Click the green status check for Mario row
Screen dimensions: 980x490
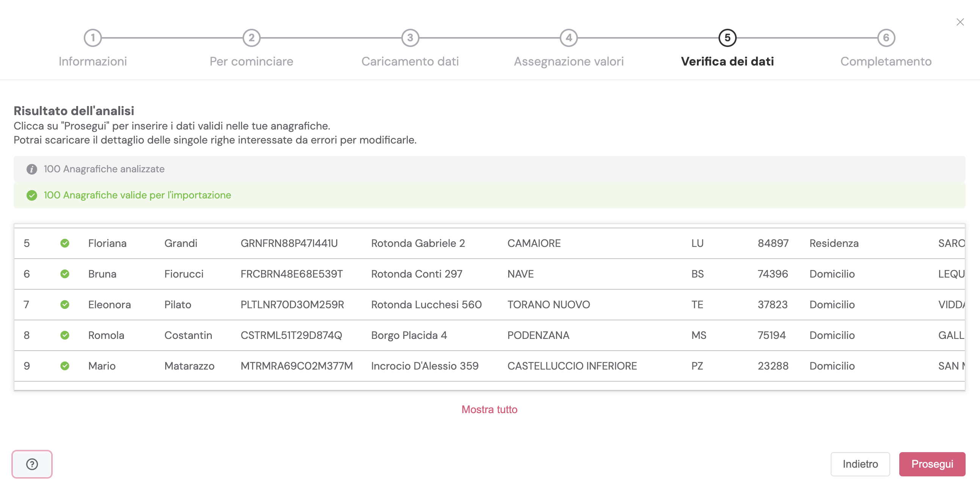point(65,366)
